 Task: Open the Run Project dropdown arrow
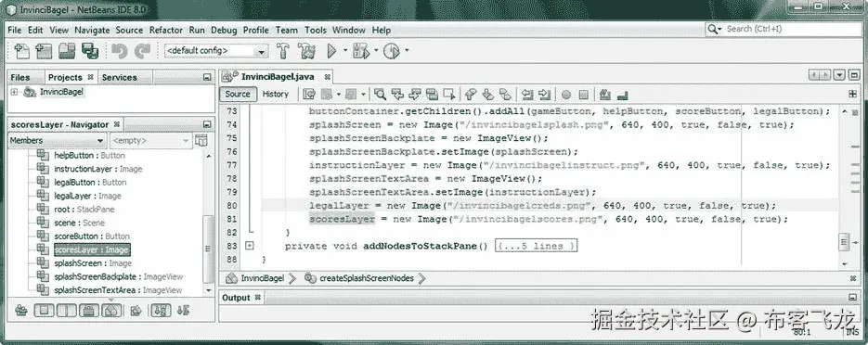(x=345, y=50)
